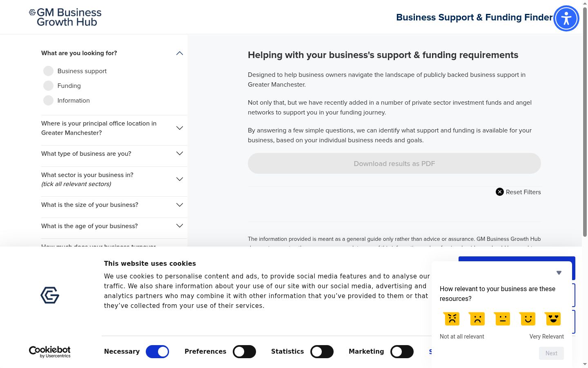
Task: Click Download results as PDF button
Action: point(394,164)
